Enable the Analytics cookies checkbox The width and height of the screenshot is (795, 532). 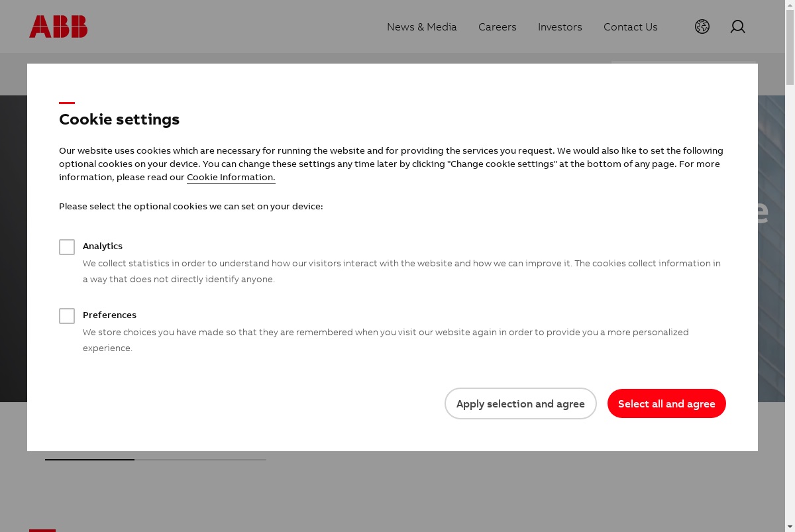click(x=67, y=247)
